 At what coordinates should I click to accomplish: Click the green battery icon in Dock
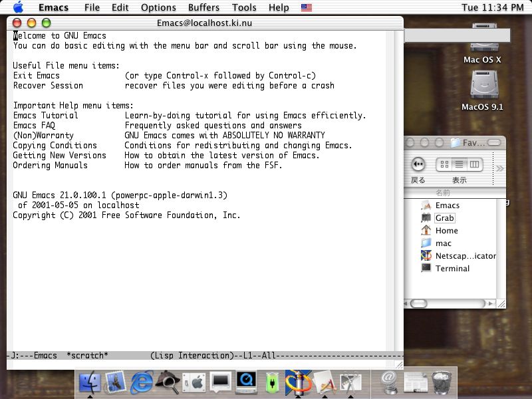click(272, 383)
